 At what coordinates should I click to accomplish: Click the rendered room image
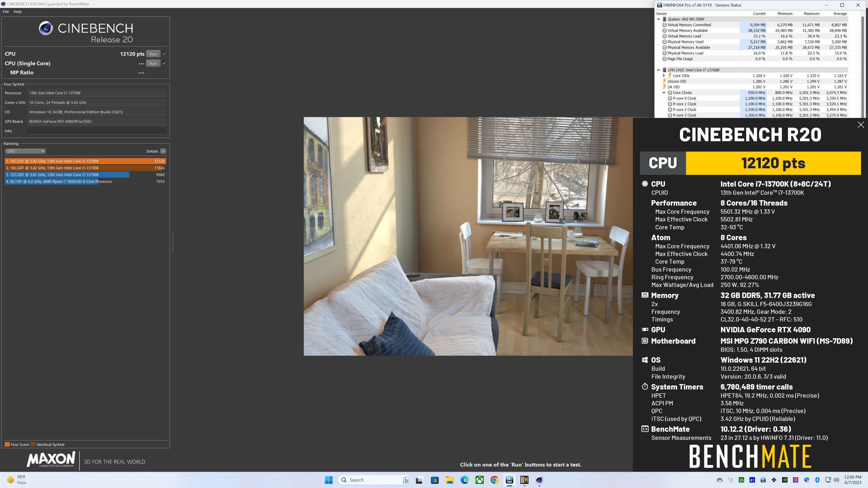468,236
